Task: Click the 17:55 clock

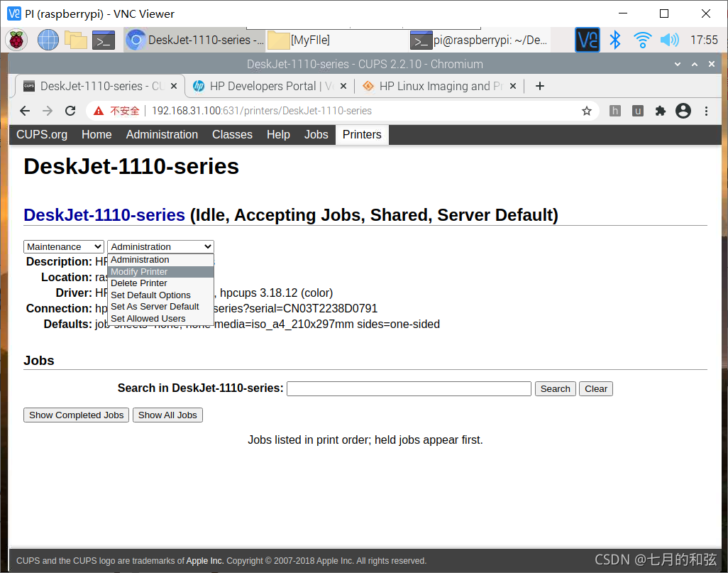Action: click(704, 40)
